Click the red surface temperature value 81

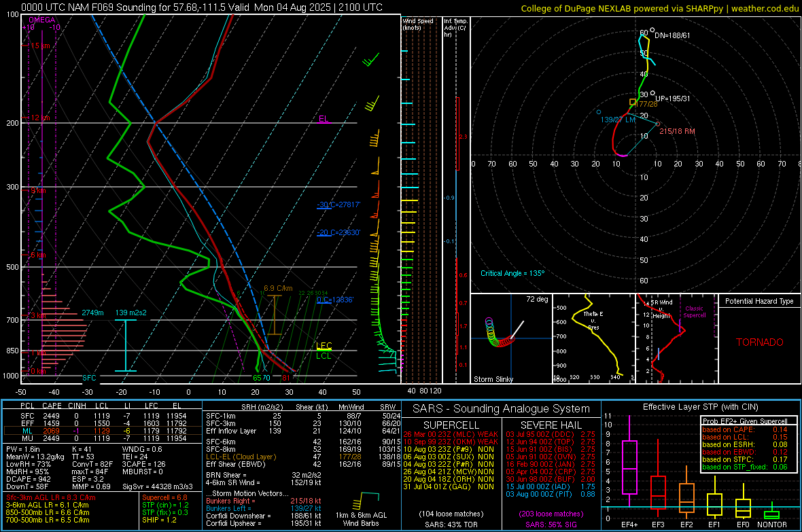(286, 378)
